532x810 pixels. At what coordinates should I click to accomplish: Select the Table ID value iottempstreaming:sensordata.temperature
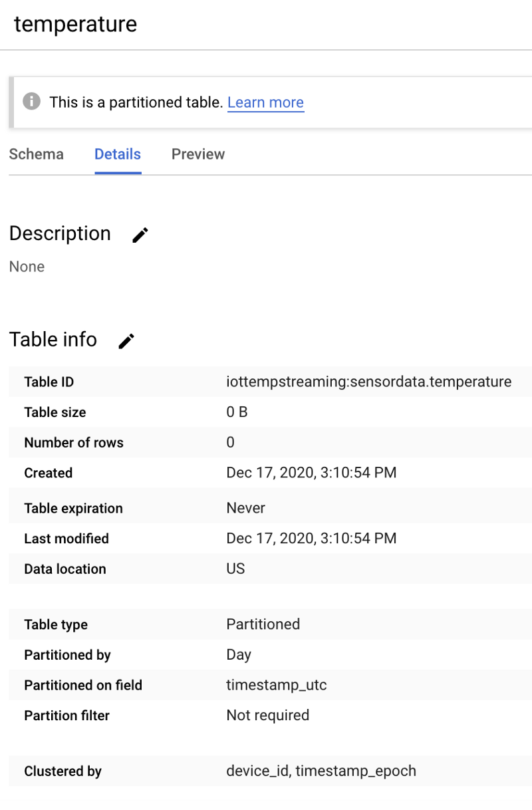[368, 382]
